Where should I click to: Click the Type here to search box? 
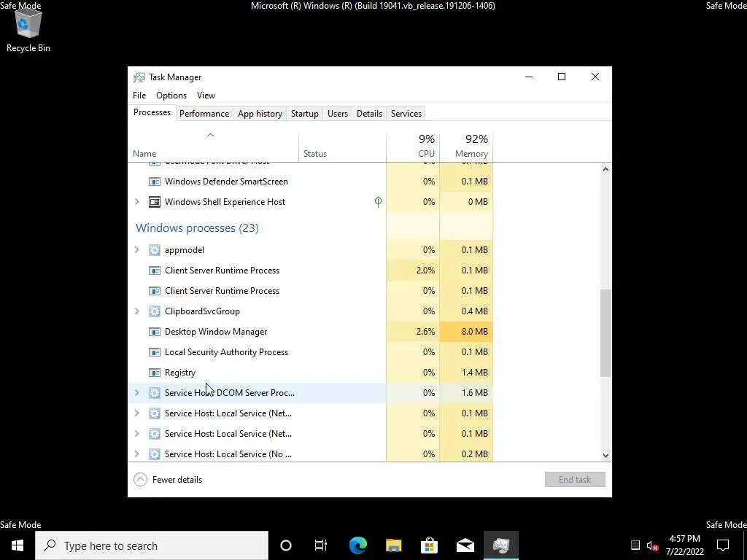pos(152,545)
